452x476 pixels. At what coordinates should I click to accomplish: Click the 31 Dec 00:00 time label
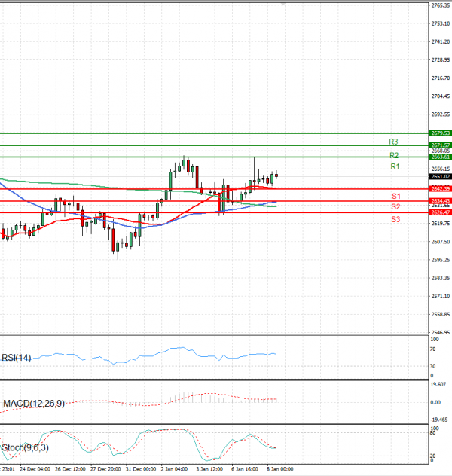141,469
